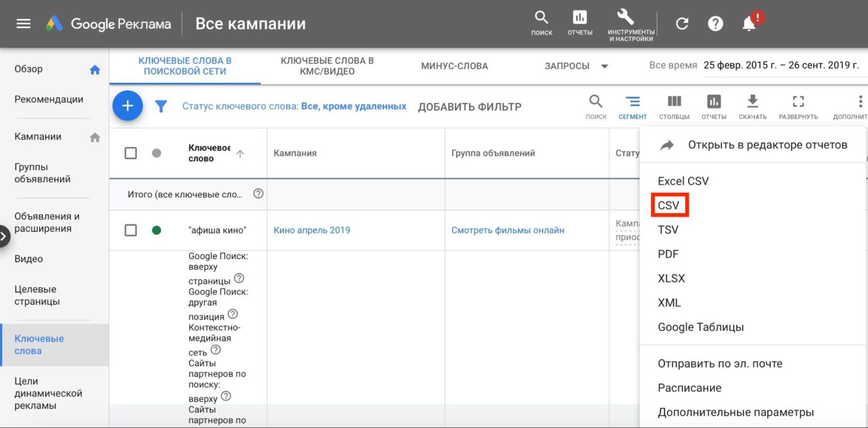Click the search magnifier in top bar
Viewport: 868px width, 428px height.
(541, 18)
